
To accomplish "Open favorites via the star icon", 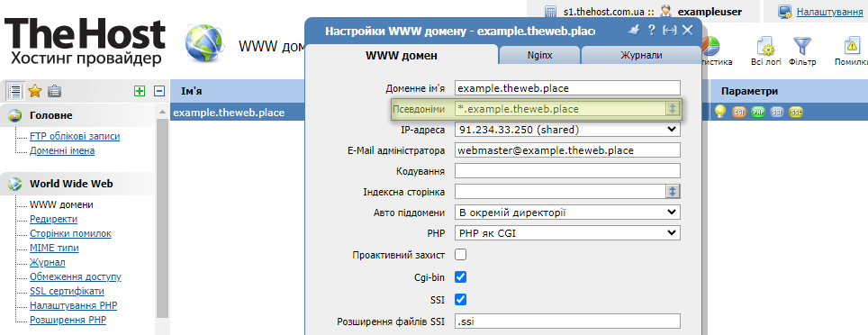I will [x=35, y=91].
